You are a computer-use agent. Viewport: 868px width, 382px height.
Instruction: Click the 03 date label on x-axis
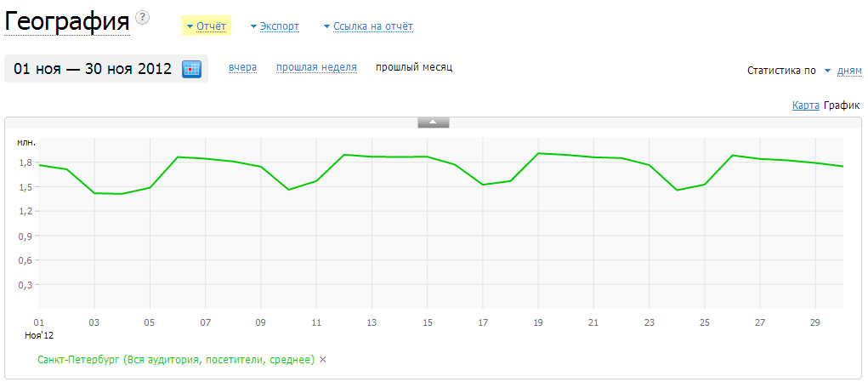(94, 322)
